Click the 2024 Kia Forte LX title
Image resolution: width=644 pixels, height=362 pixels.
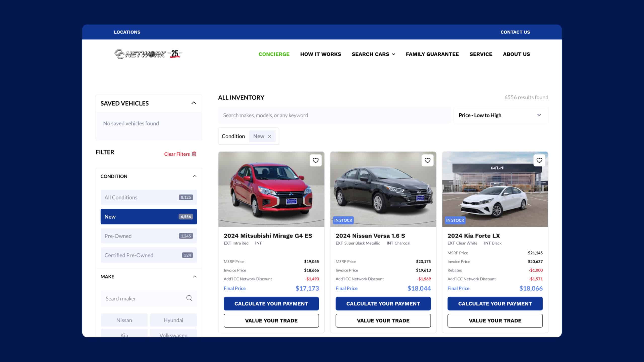pos(474,236)
